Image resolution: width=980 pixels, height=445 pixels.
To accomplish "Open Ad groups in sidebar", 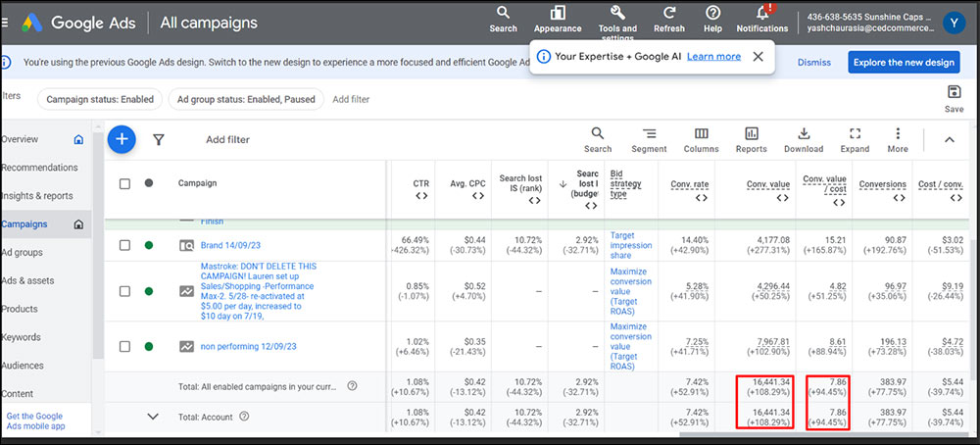I will [22, 253].
